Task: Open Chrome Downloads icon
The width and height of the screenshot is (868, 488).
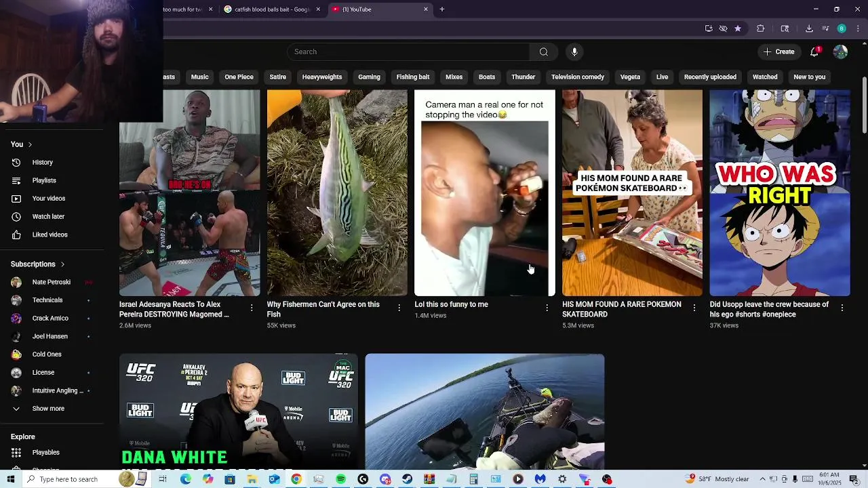Action: pyautogui.click(x=809, y=28)
